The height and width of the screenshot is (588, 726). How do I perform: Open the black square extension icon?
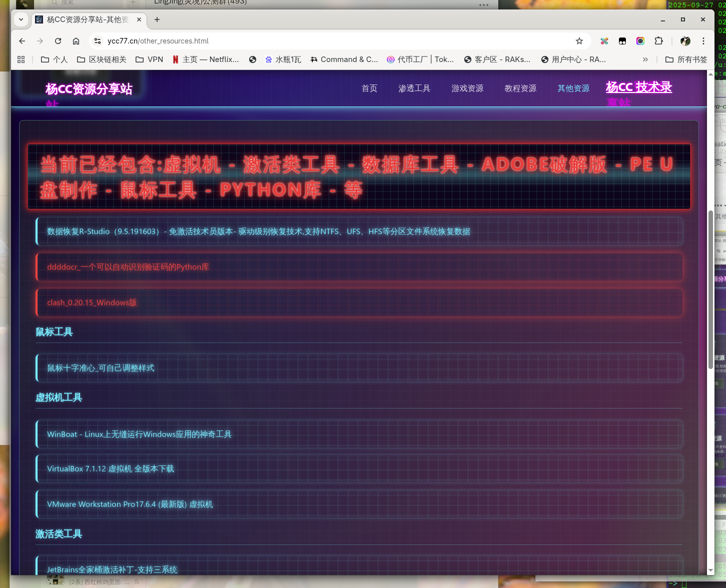pos(622,41)
